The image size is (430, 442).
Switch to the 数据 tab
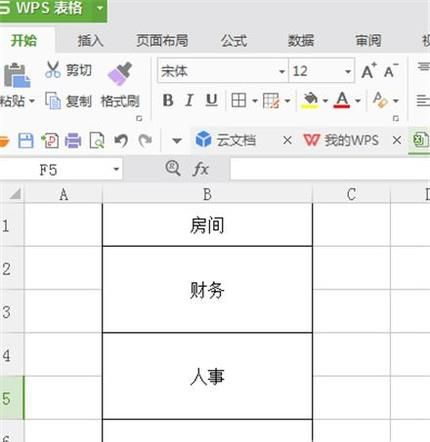tap(301, 41)
